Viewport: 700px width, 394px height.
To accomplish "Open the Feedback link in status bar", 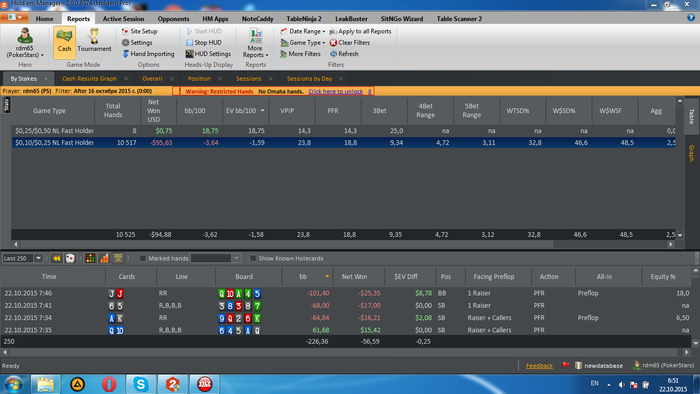I will click(539, 365).
